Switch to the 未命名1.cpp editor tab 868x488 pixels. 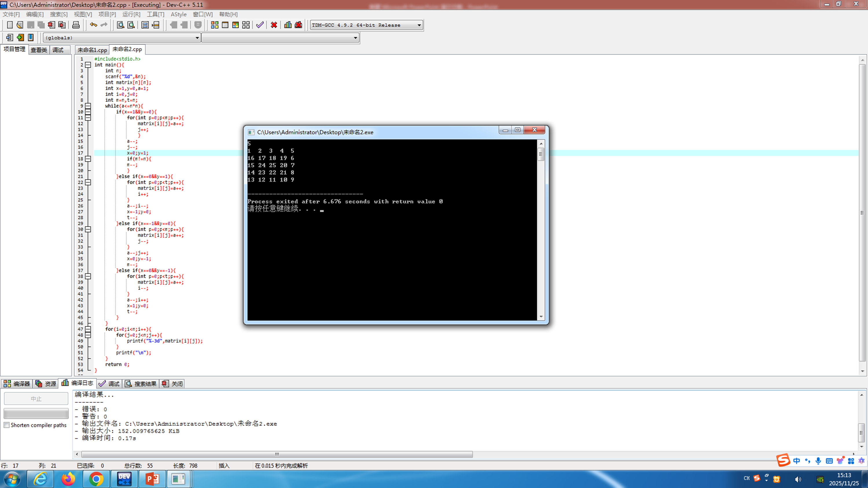point(92,50)
